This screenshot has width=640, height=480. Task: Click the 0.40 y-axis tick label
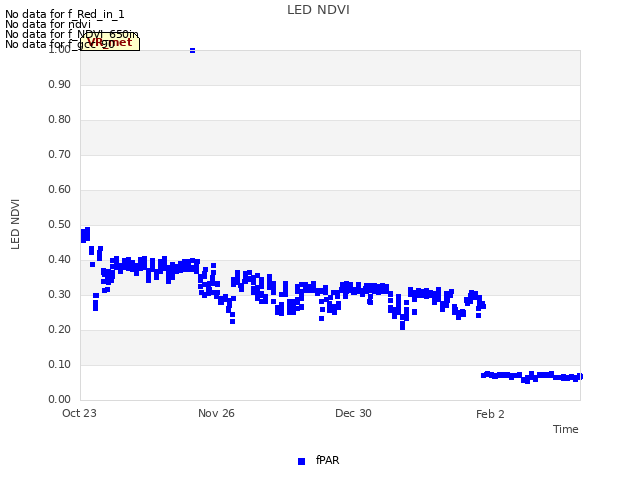point(60,260)
